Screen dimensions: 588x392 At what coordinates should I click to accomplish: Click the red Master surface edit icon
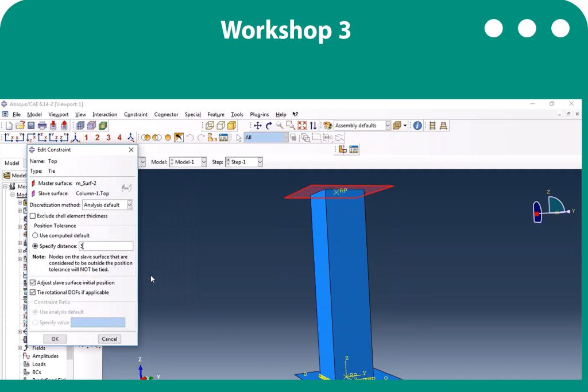33,183
